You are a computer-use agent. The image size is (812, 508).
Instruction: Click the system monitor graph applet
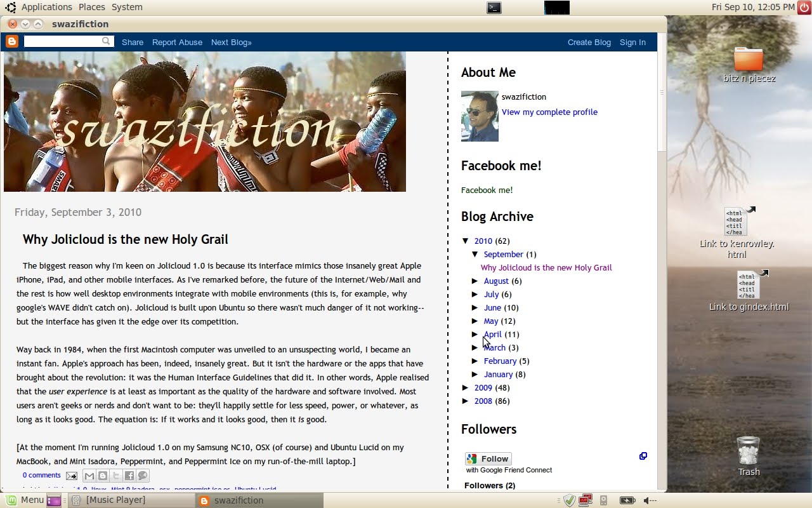557,8
